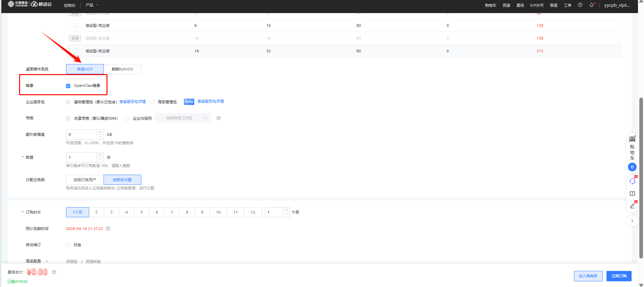Click the info icon next to expiration time
Image resolution: width=644 pixels, height=287 pixels.
tap(108, 229)
